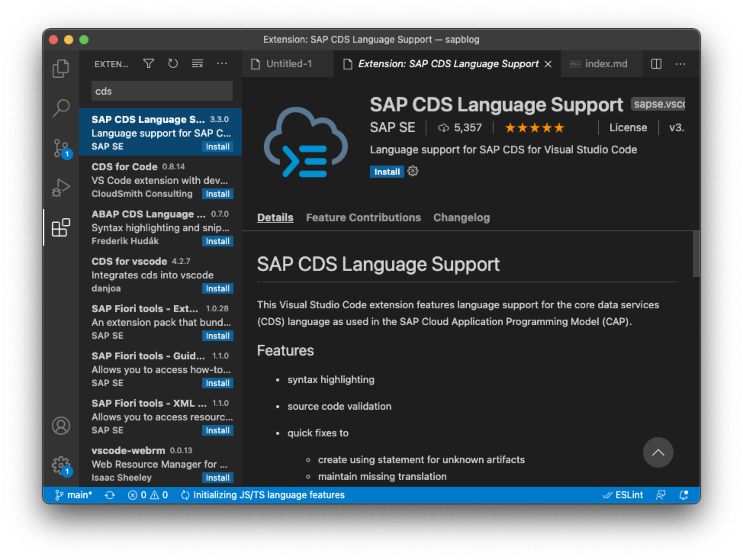This screenshot has width=743, height=560.
Task: Switch to the Untitled-1 tab
Action: click(x=288, y=64)
